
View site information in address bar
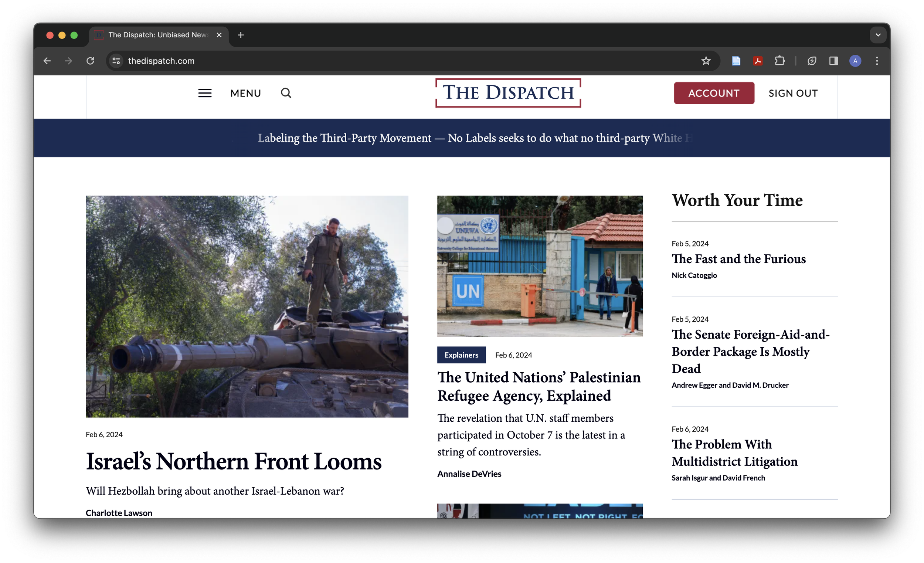pos(116,61)
